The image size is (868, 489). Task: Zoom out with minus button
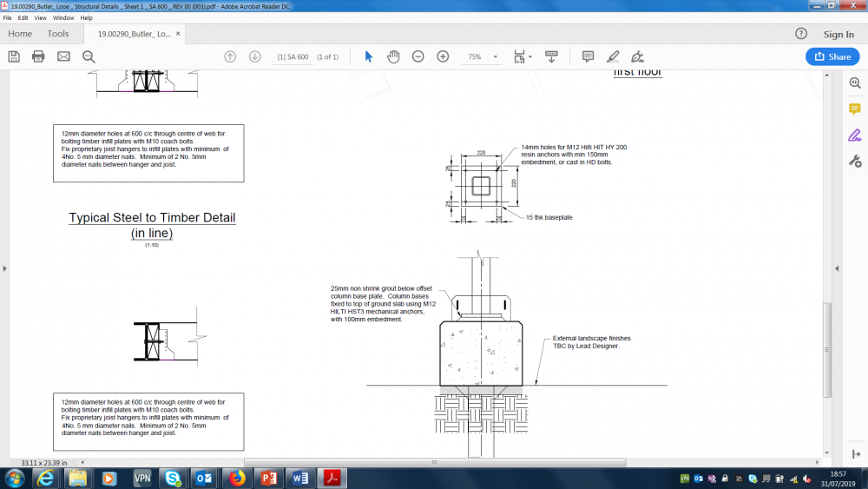click(x=418, y=56)
